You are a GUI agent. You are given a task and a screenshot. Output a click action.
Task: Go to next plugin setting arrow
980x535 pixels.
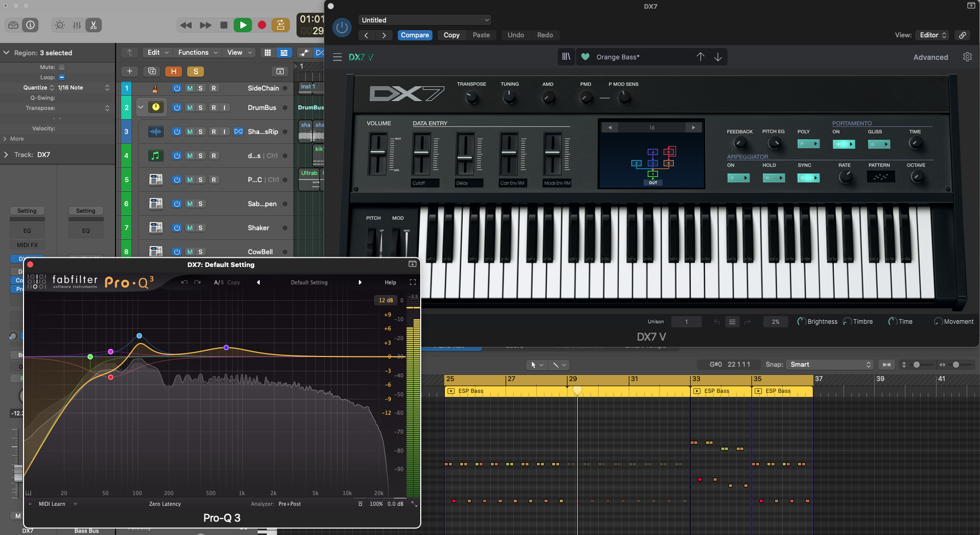tap(384, 35)
